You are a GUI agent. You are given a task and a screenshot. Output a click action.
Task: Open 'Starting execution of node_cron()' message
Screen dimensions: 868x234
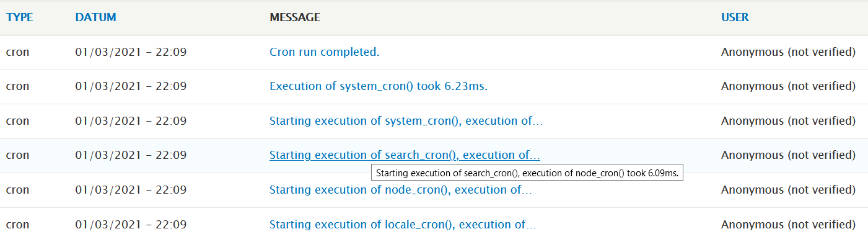(x=400, y=190)
